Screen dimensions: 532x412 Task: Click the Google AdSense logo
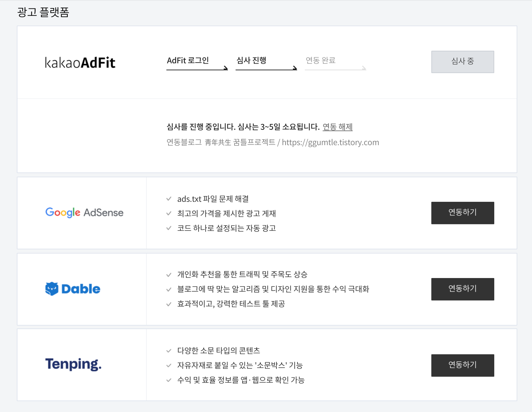(x=84, y=212)
